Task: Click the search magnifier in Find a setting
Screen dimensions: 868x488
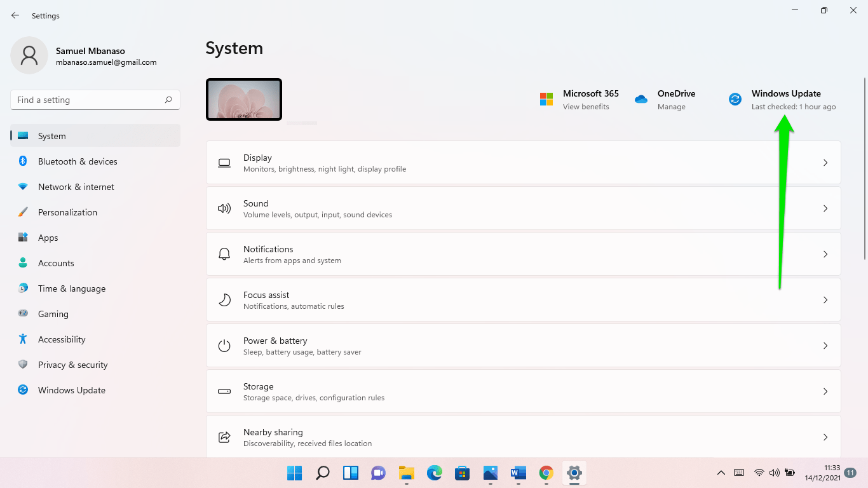Action: click(x=168, y=100)
